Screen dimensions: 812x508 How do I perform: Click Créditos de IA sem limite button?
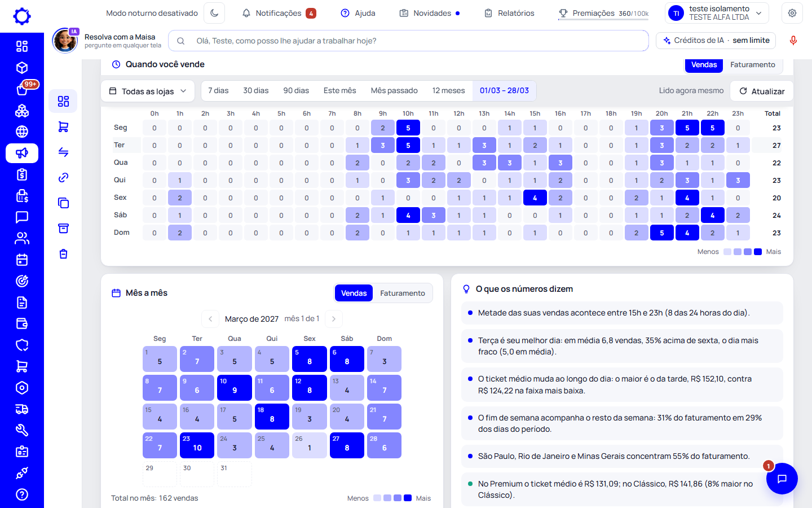(x=716, y=41)
